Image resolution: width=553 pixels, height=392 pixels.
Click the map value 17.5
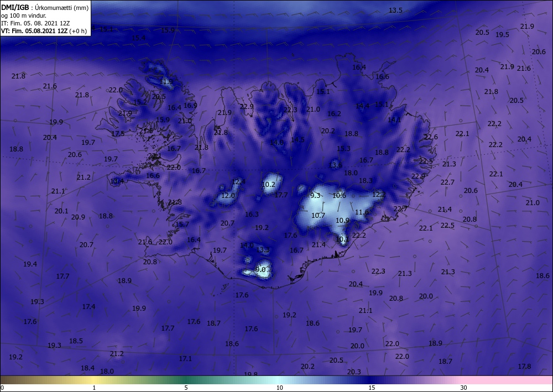coord(118,133)
